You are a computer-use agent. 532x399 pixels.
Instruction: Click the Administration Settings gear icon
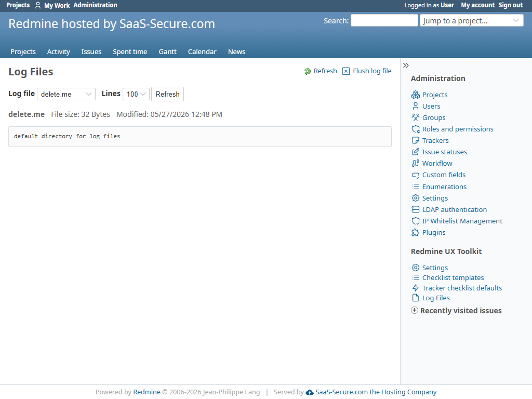coord(415,198)
